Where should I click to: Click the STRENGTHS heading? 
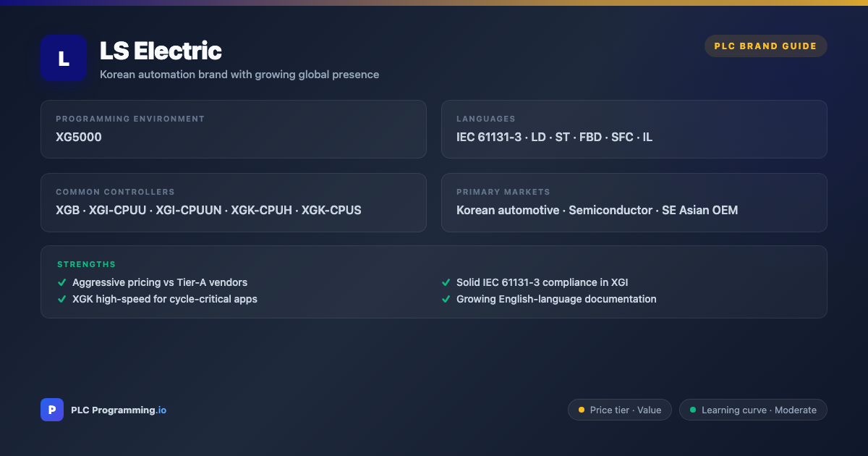86,264
